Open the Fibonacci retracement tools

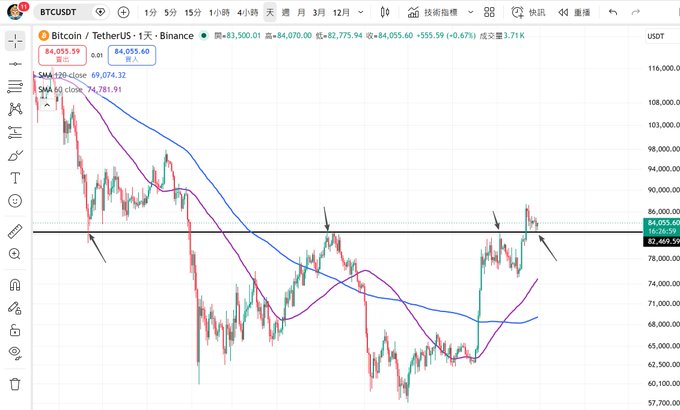pyautogui.click(x=15, y=86)
